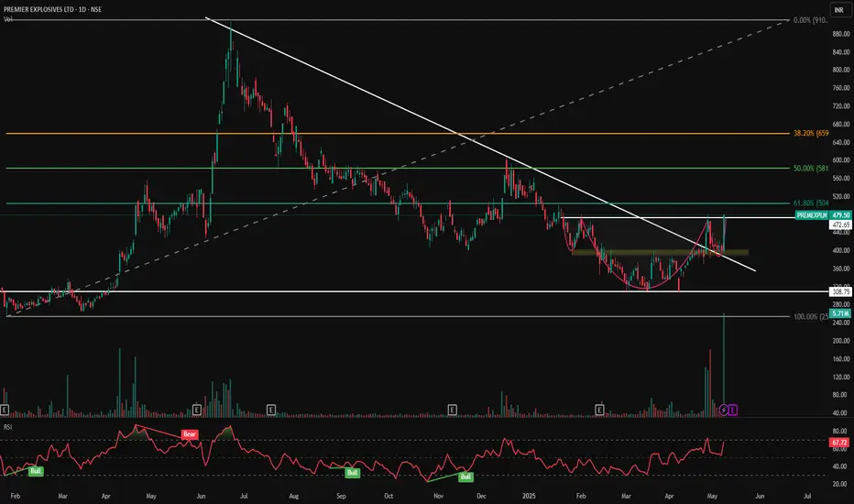The width and height of the screenshot is (854, 504).
Task: Select the 38.20% Fibonacci level label
Action: pyautogui.click(x=811, y=133)
